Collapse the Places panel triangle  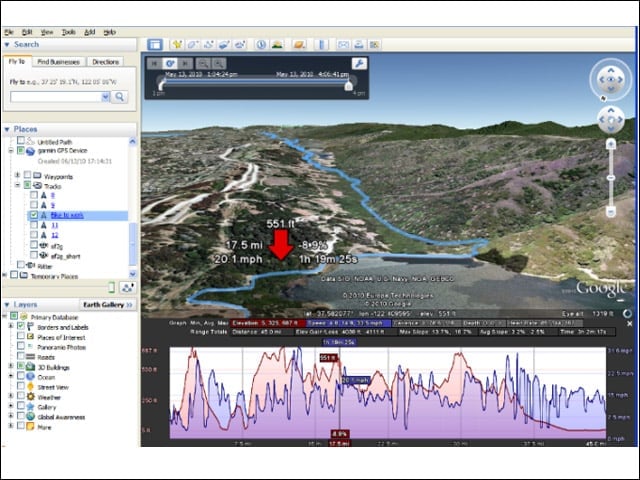(7, 129)
